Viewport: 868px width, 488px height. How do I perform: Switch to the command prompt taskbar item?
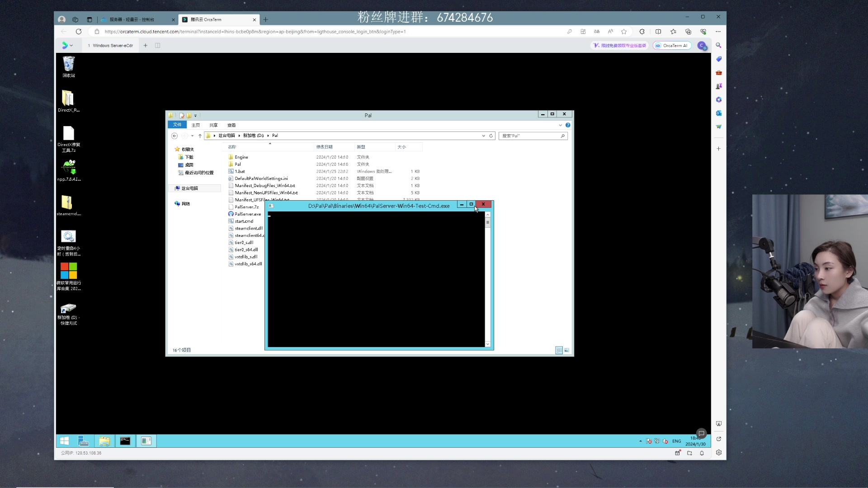pyautogui.click(x=125, y=441)
